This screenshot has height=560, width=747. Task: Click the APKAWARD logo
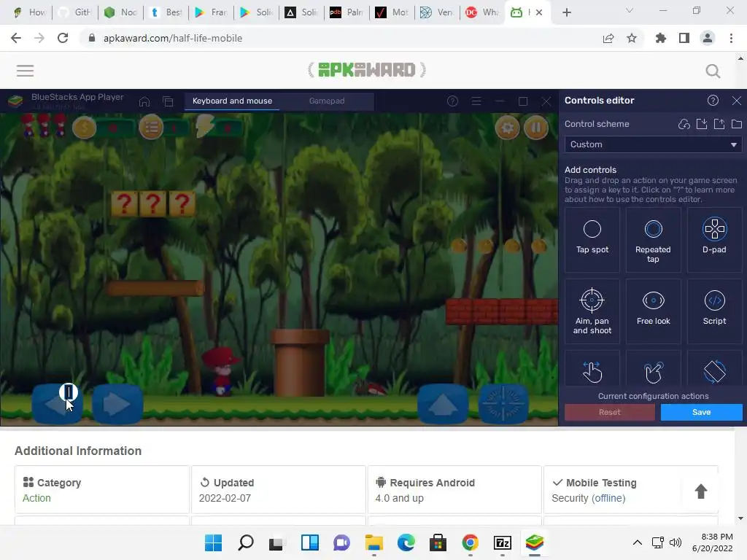(x=367, y=70)
